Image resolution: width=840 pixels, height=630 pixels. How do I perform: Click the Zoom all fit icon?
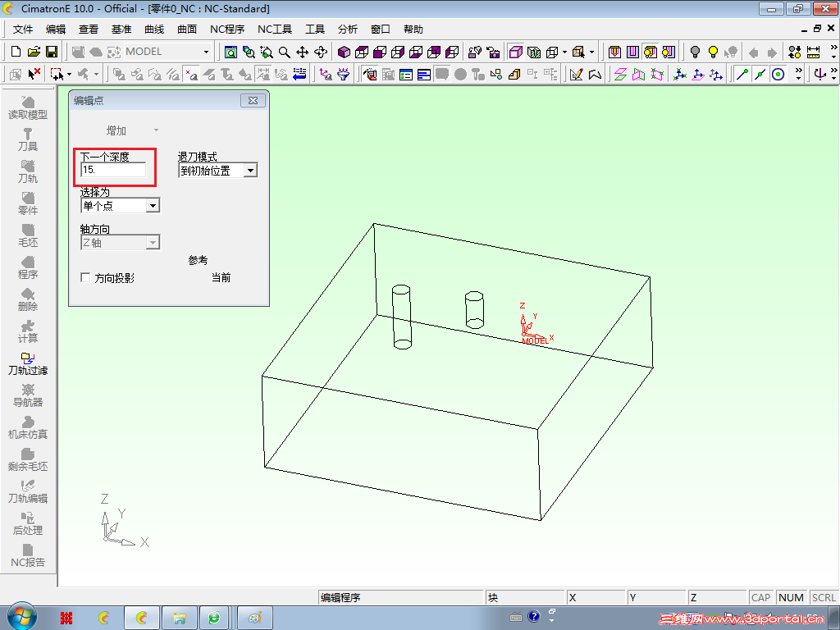[231, 52]
